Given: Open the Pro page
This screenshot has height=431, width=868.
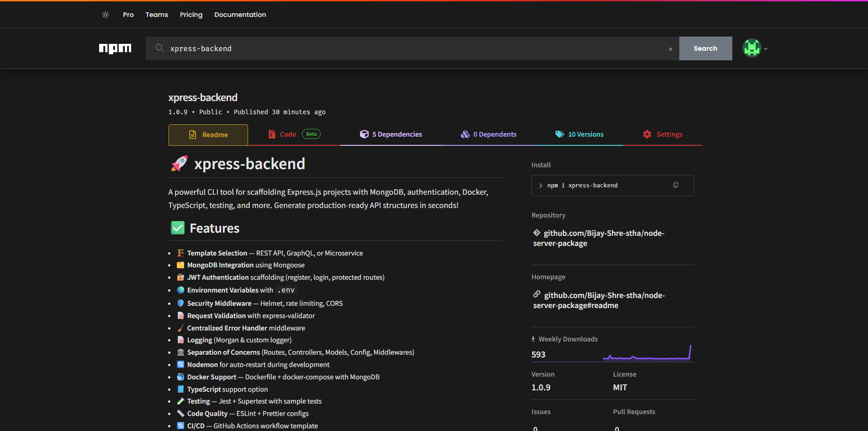Looking at the screenshot, I should click(x=128, y=15).
